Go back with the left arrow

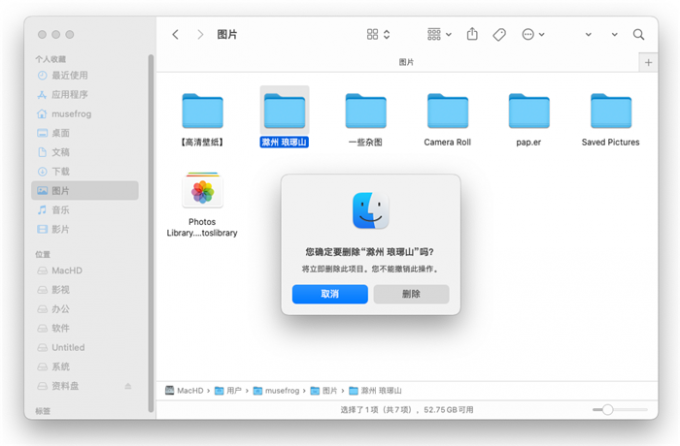coord(175,35)
